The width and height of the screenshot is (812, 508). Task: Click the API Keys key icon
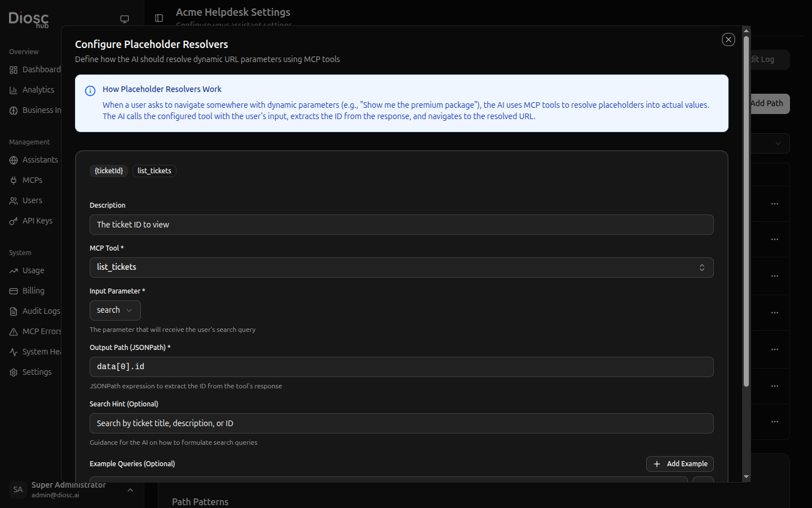[13, 221]
